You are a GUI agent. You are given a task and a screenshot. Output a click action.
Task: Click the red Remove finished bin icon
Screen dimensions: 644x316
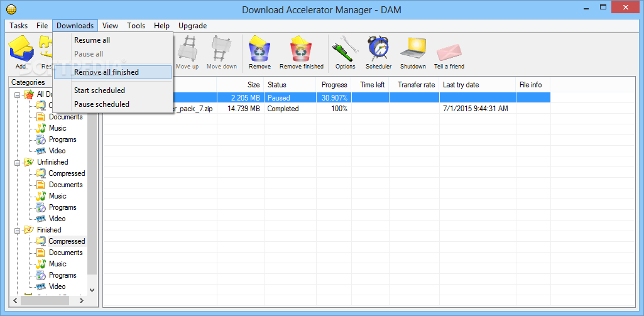(x=302, y=48)
